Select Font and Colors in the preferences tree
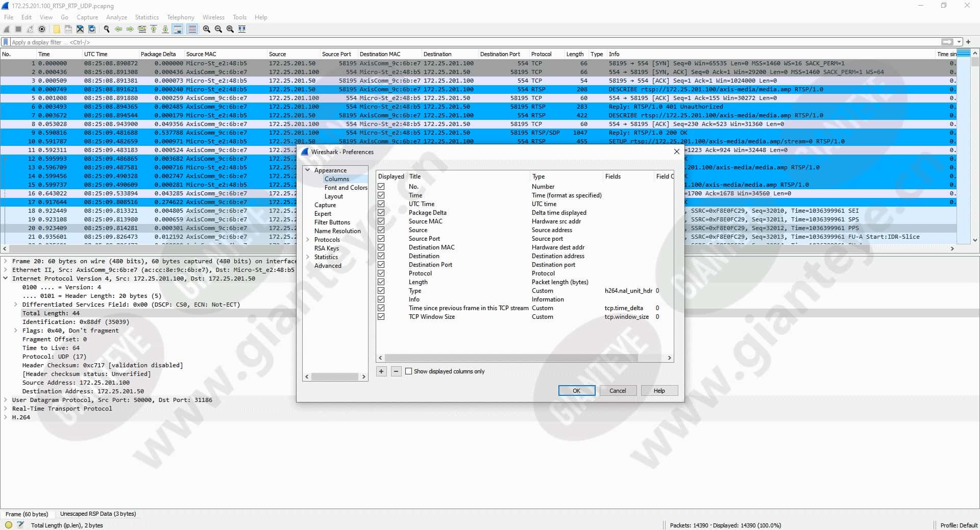This screenshot has height=530, width=980. pyautogui.click(x=346, y=188)
